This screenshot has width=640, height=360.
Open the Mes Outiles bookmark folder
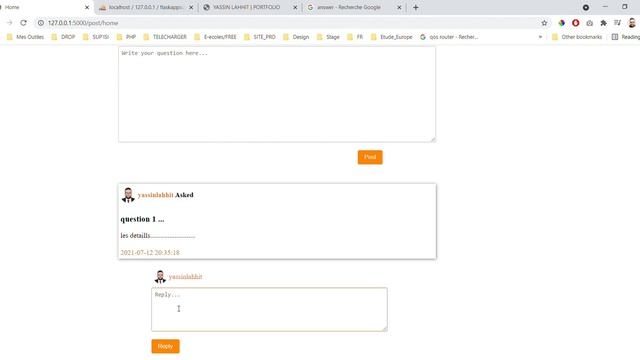tap(25, 37)
